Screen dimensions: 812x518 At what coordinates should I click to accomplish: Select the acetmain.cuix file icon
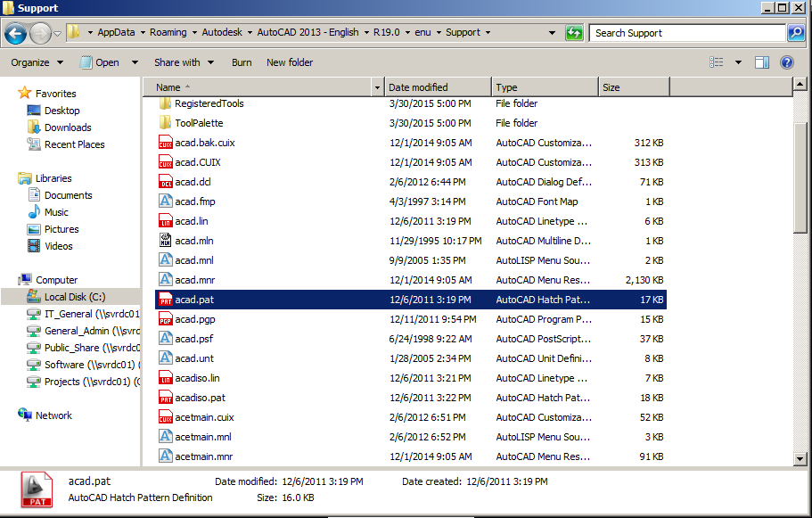(165, 417)
